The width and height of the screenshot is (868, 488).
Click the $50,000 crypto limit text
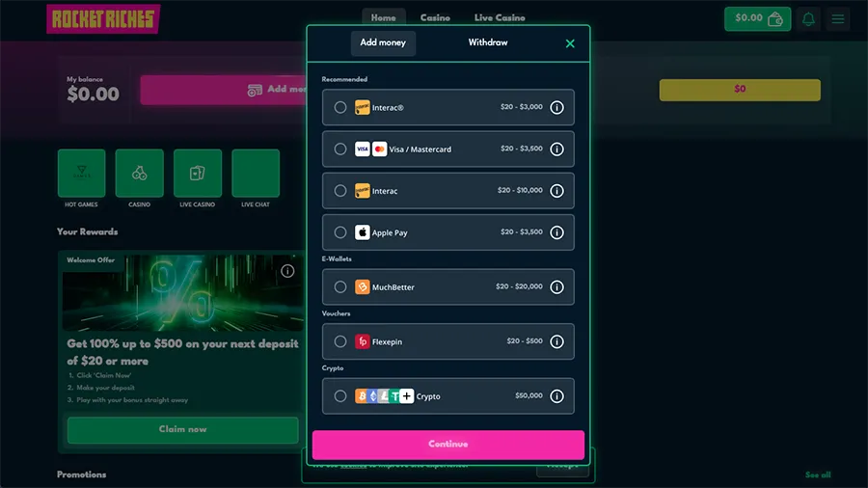pyautogui.click(x=529, y=395)
